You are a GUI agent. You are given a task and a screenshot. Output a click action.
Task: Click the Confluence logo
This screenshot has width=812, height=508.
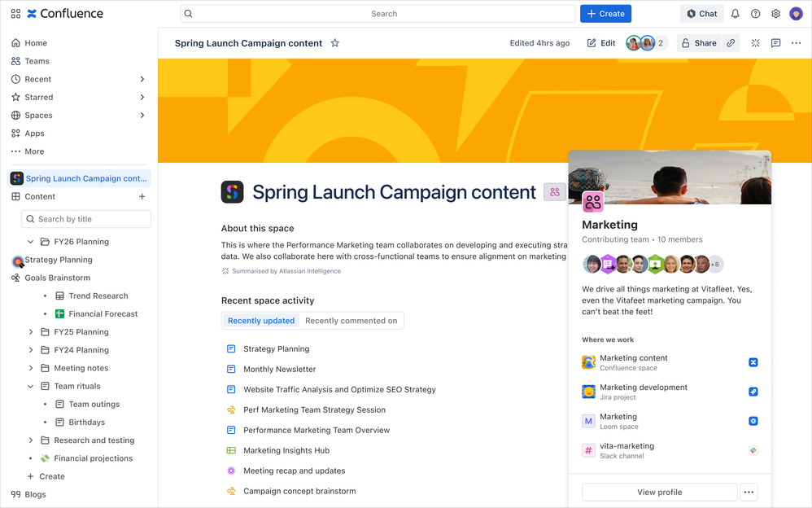65,14
